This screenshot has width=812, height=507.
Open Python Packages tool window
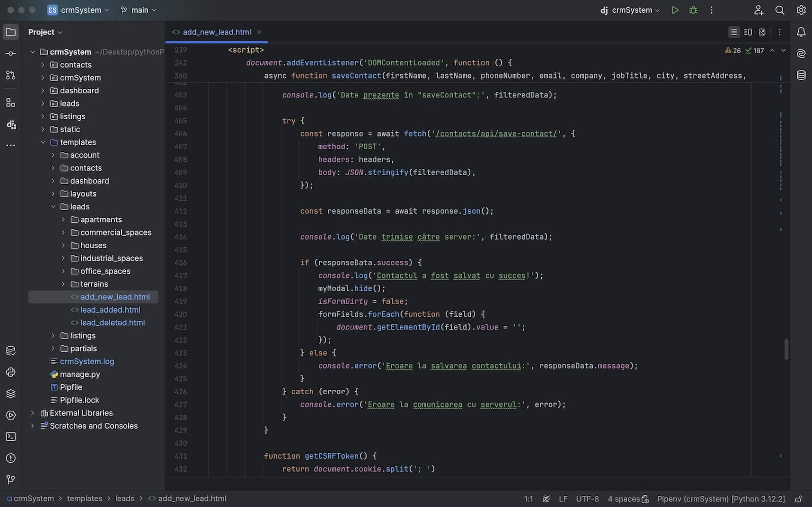(11, 394)
